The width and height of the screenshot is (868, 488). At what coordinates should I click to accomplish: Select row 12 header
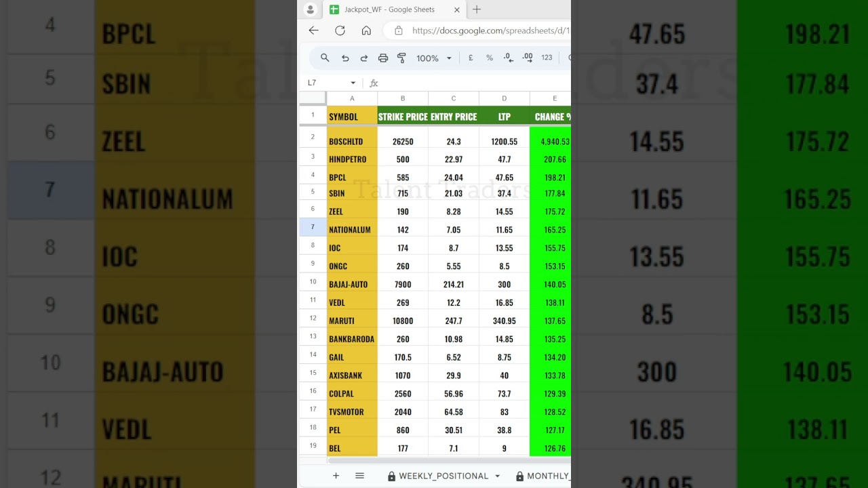point(313,318)
